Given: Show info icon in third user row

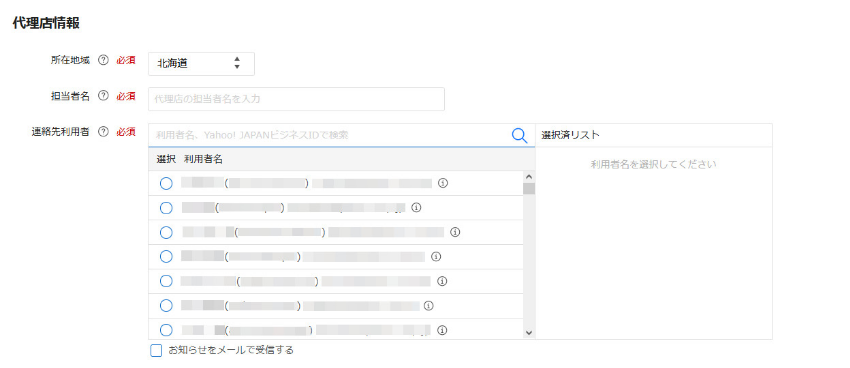Looking at the screenshot, I should coord(455,232).
